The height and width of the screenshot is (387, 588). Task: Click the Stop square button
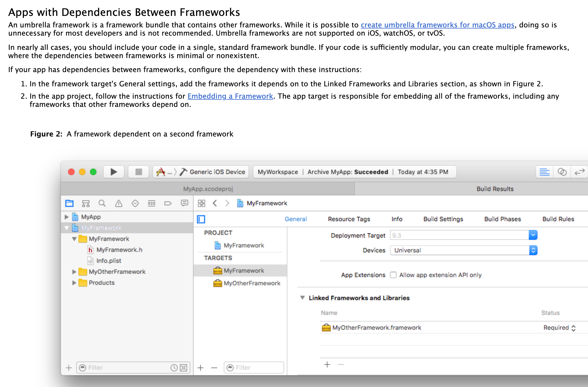pos(138,172)
